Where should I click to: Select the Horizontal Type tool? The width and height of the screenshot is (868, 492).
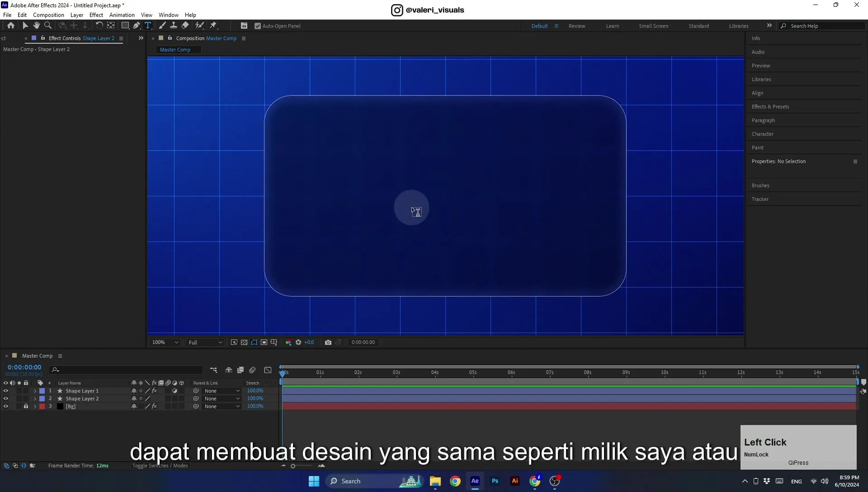[x=148, y=25]
